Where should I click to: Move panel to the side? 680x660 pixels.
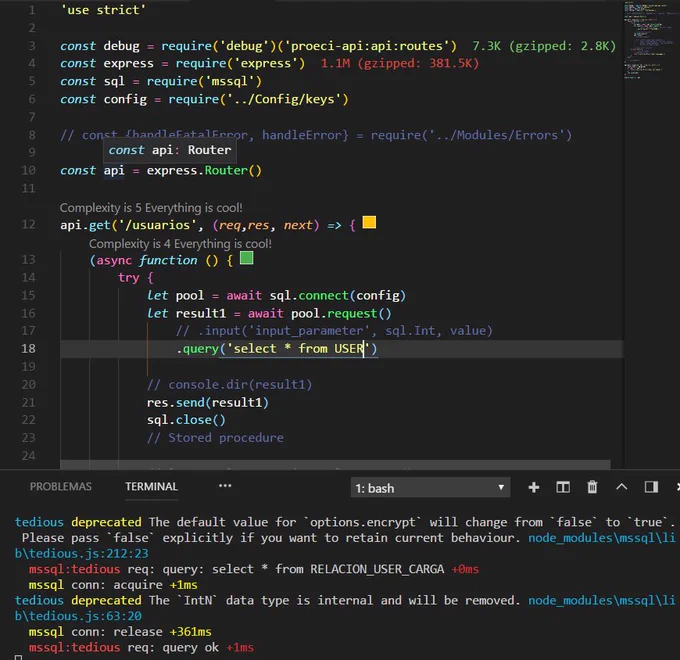click(x=651, y=487)
